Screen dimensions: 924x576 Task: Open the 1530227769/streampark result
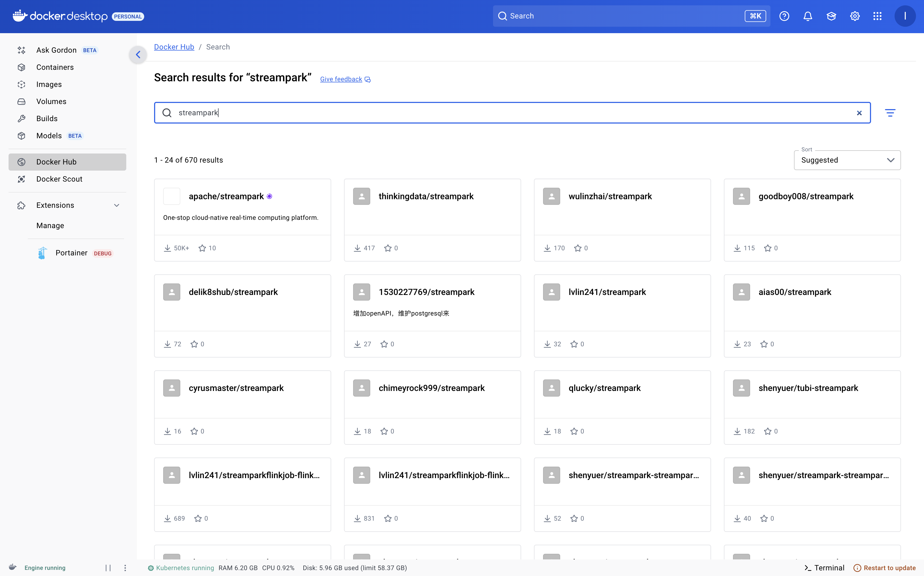tap(432, 316)
